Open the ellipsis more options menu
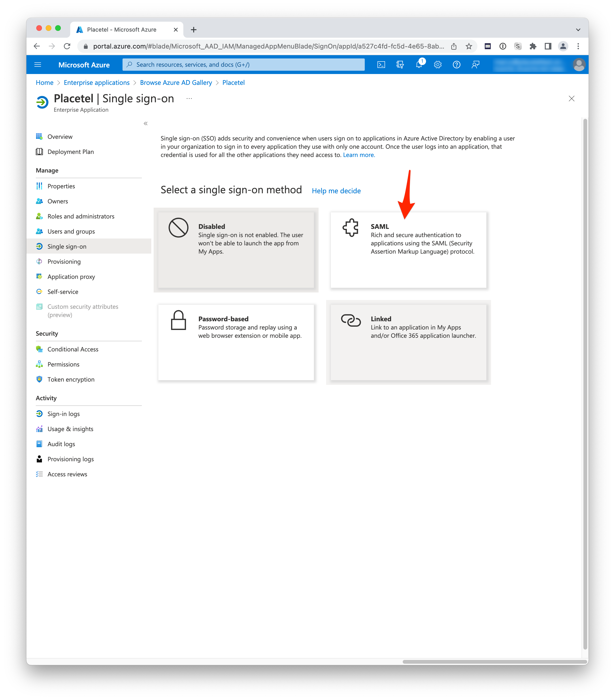Image resolution: width=615 pixels, height=700 pixels. click(189, 99)
